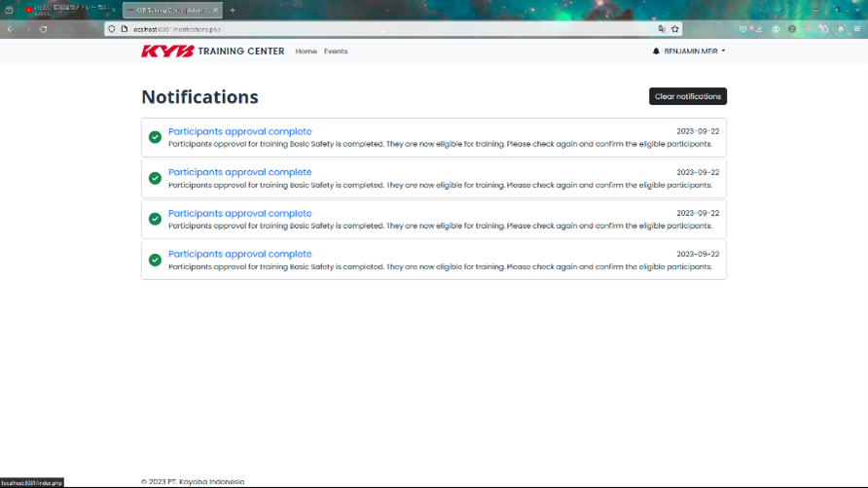Image resolution: width=868 pixels, height=488 pixels.
Task: Click the translate page icon in address bar
Action: click(x=662, y=29)
